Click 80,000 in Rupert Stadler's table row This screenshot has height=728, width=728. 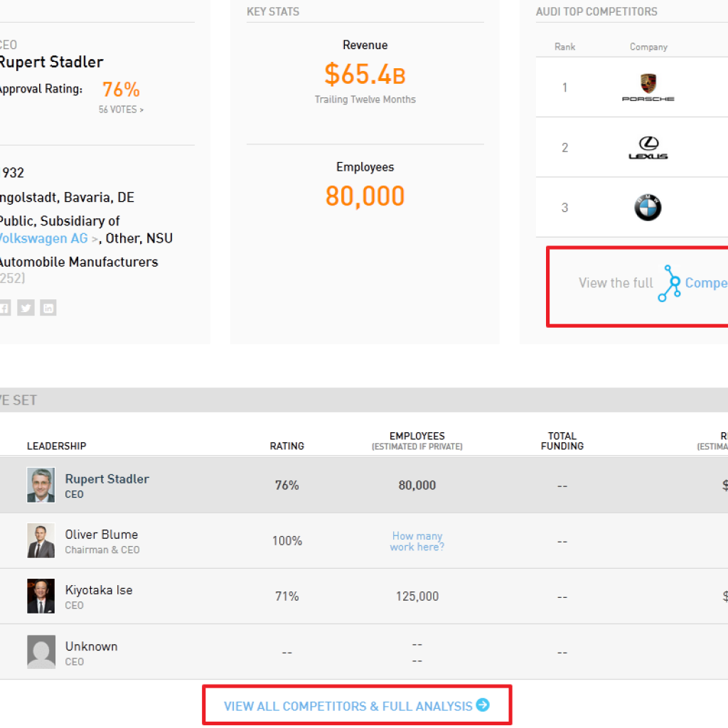coord(417,485)
